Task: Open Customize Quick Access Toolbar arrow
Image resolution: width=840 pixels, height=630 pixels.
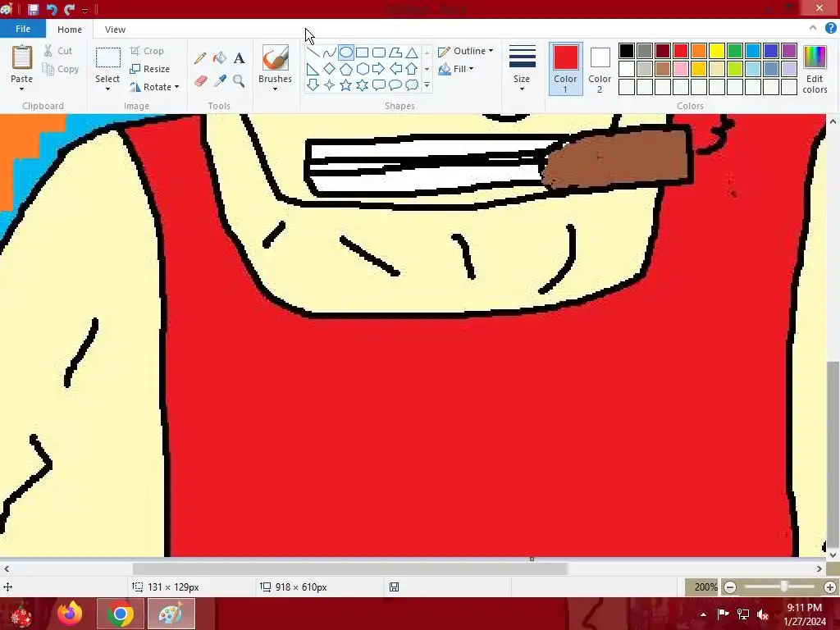Action: click(x=84, y=10)
